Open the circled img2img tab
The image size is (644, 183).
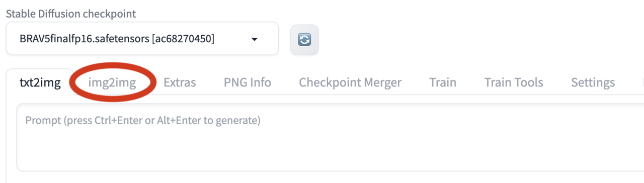click(112, 82)
